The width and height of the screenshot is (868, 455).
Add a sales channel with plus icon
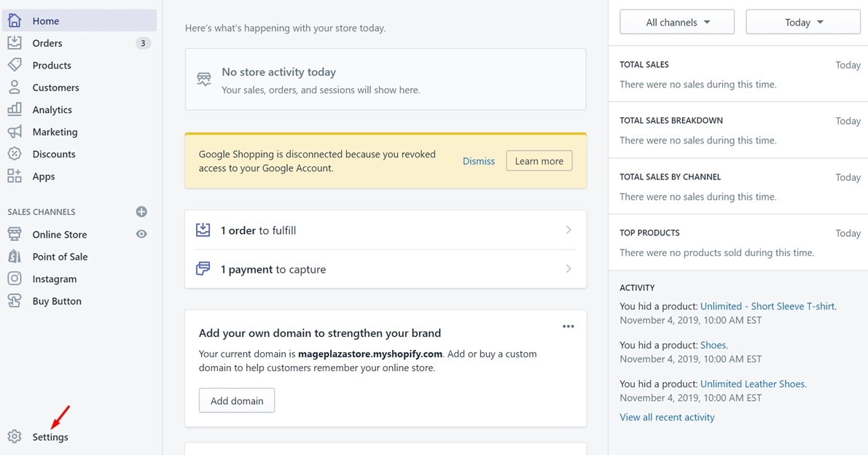point(141,211)
